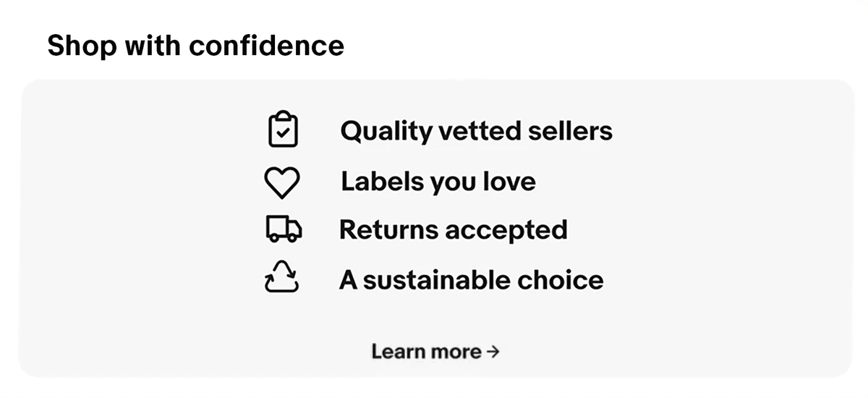This screenshot has height=398, width=868.
Task: Select the Quality vetted sellers text
Action: 476,131
